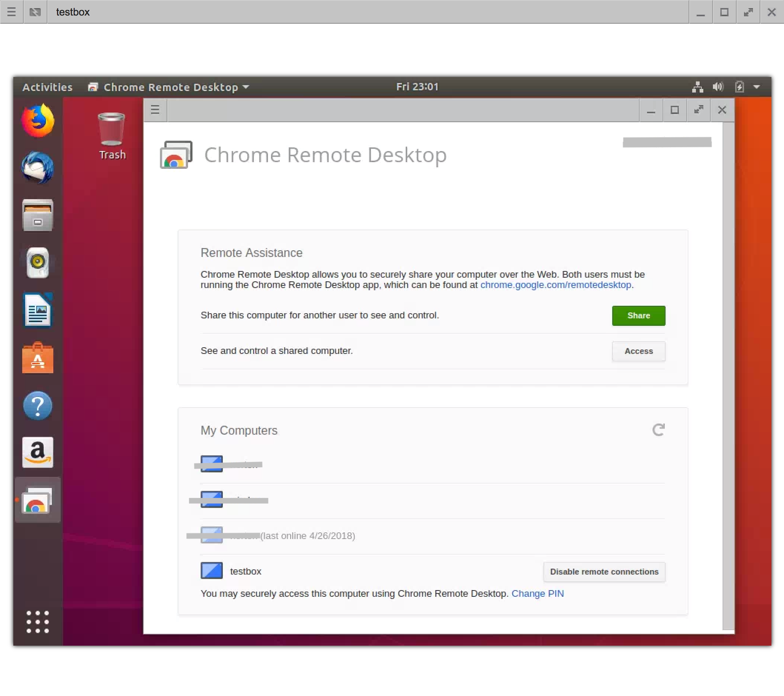Click the outer testbox session menu icon
Viewport: 784px width, 696px height.
click(x=11, y=12)
